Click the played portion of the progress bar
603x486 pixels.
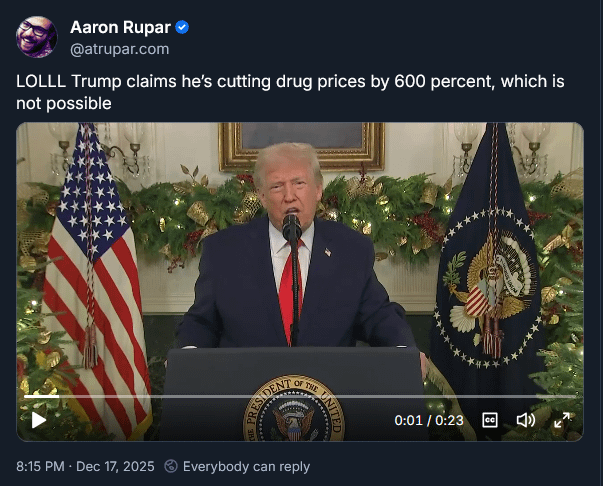click(42, 396)
